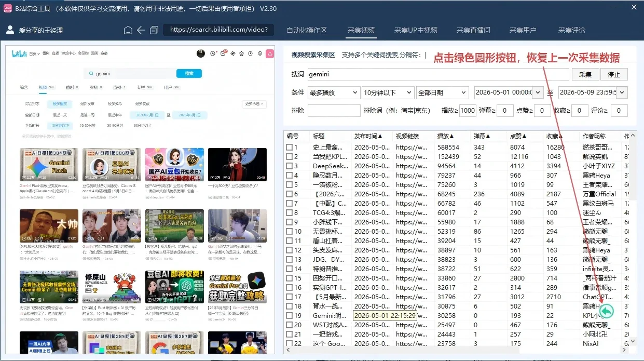
Task: Open the 采集评论 tab
Action: click(x=571, y=30)
